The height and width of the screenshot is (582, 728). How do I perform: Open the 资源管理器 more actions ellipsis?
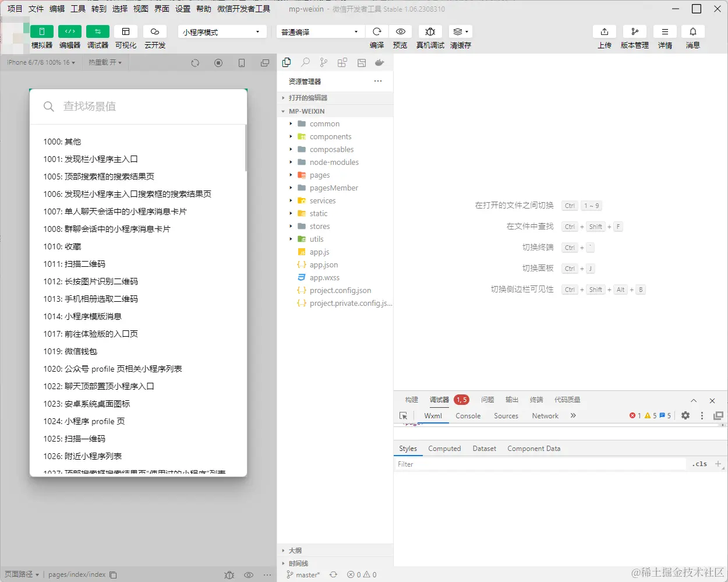pyautogui.click(x=378, y=81)
